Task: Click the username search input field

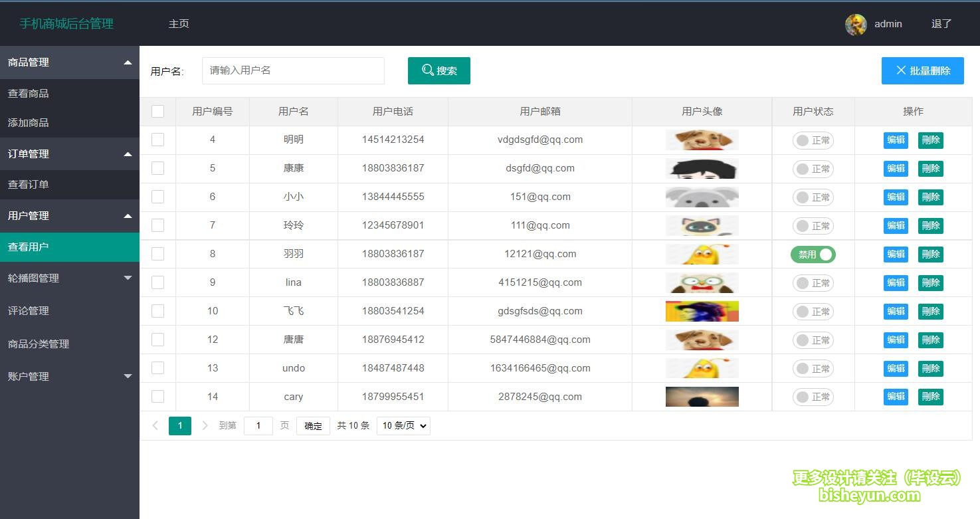Action: tap(293, 70)
